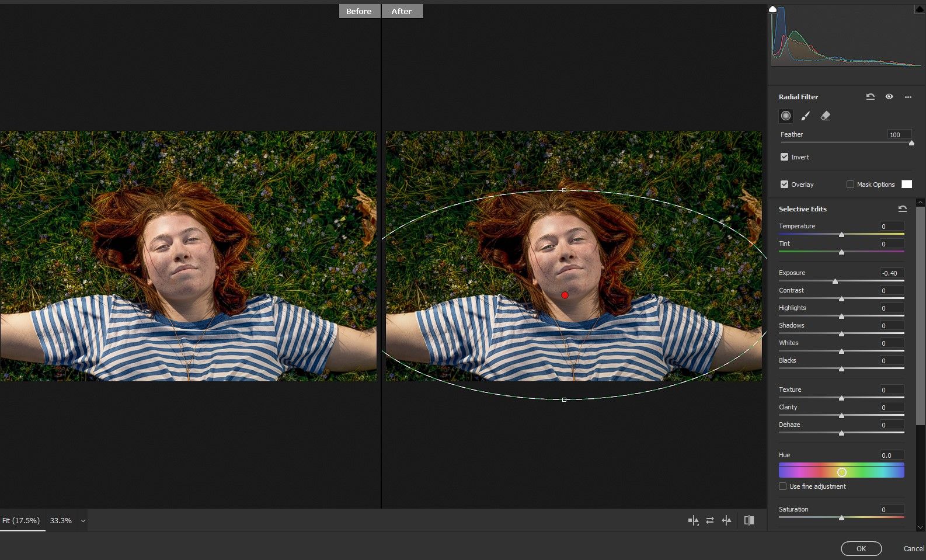Click the before/after preview cycle icon
The width and height of the screenshot is (926, 560).
point(693,520)
